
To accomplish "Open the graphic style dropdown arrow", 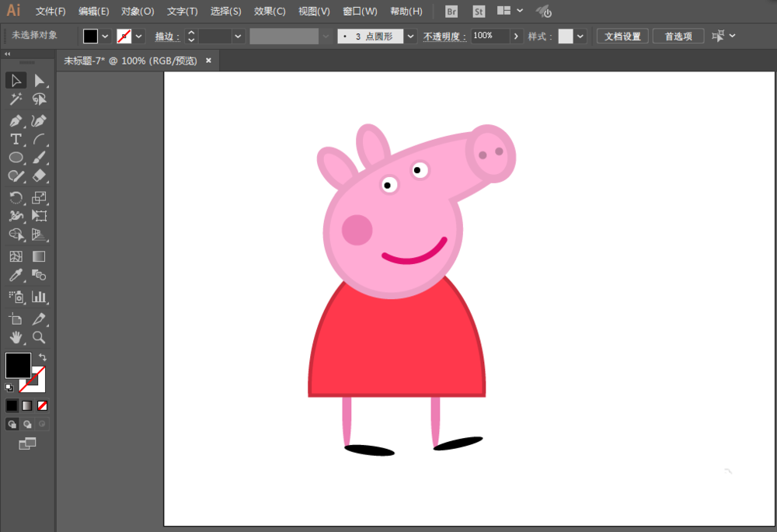I will tap(580, 37).
